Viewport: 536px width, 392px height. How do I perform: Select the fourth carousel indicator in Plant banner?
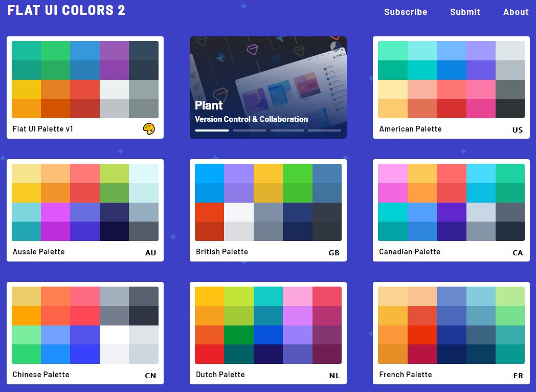(324, 130)
